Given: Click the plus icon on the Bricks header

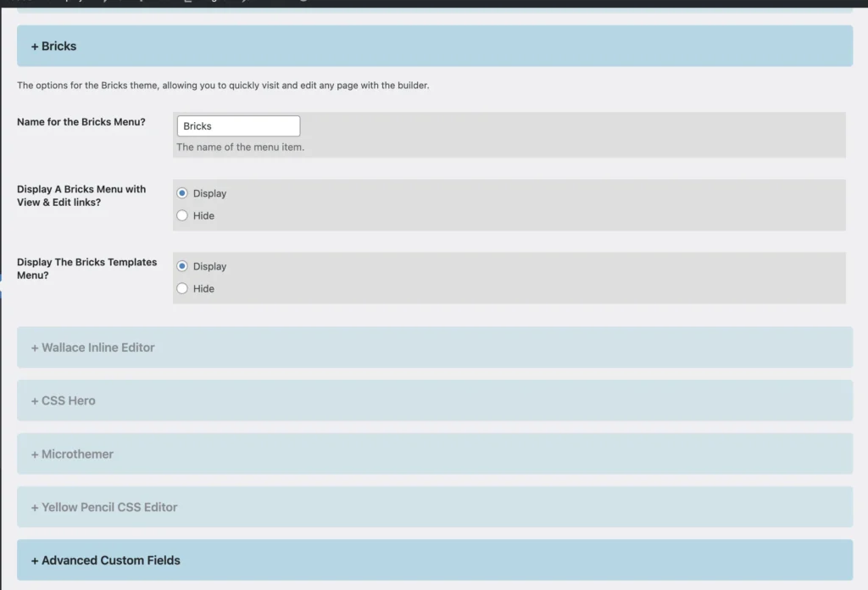Looking at the screenshot, I should pyautogui.click(x=34, y=46).
